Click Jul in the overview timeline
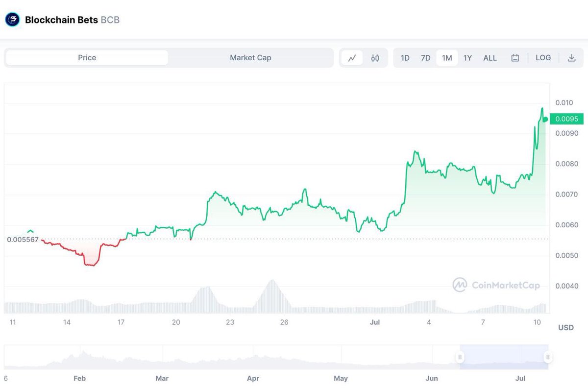Screen dimensions: 588x388 [521, 379]
